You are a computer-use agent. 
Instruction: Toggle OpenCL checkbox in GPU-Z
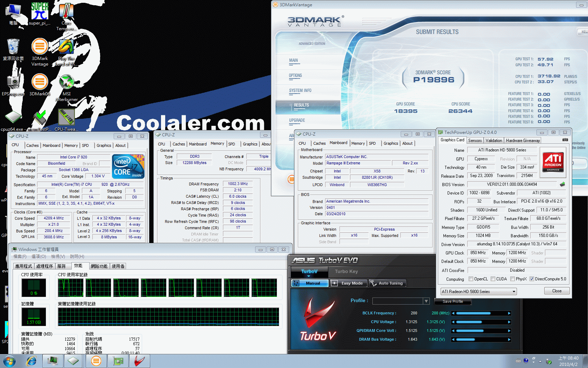[471, 279]
